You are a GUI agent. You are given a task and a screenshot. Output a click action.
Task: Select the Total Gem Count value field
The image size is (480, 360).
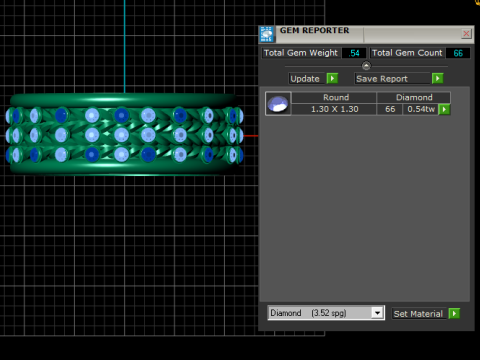(x=458, y=53)
